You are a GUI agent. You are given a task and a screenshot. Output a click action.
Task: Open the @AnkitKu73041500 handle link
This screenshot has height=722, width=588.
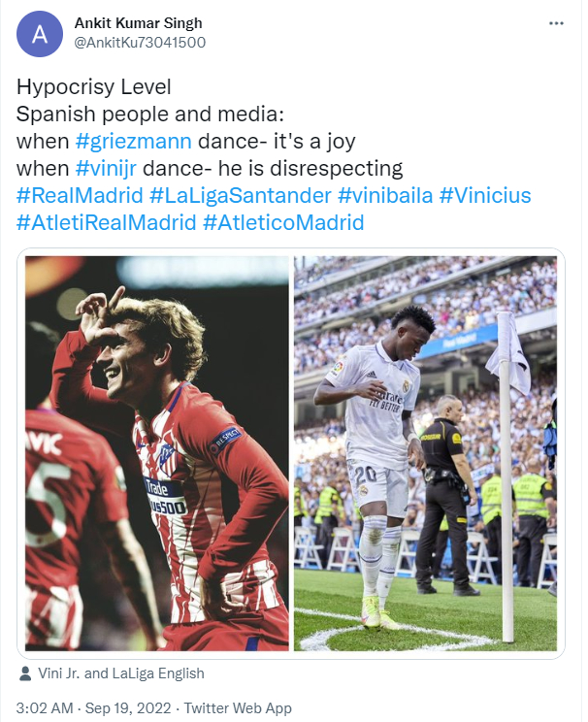point(140,43)
